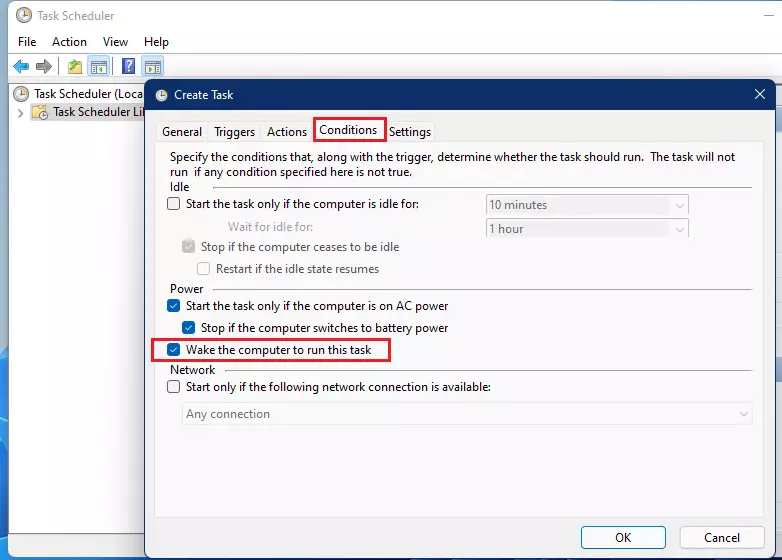The height and width of the screenshot is (560, 782).
Task: Expand the Task Scheduler Library node
Action: pyautogui.click(x=20, y=113)
